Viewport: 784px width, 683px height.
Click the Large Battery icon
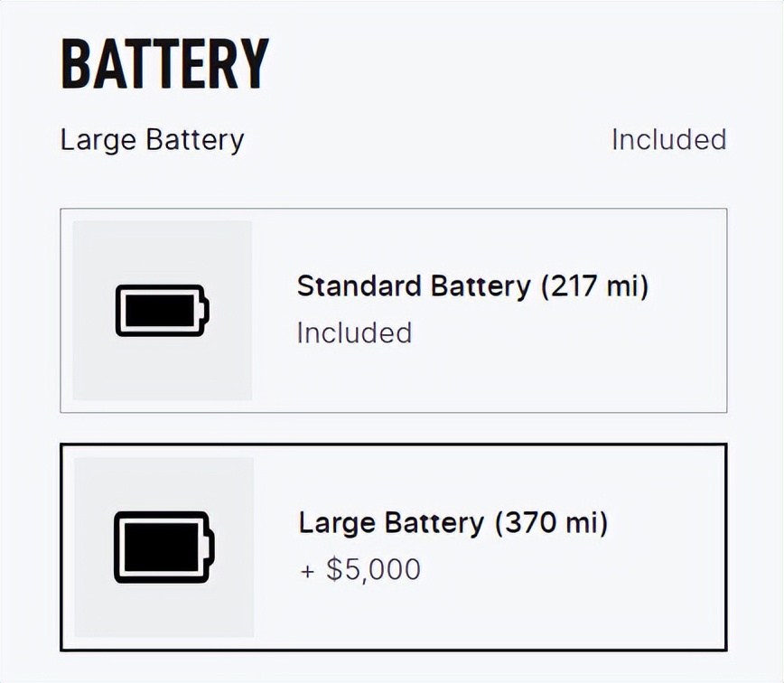(164, 547)
